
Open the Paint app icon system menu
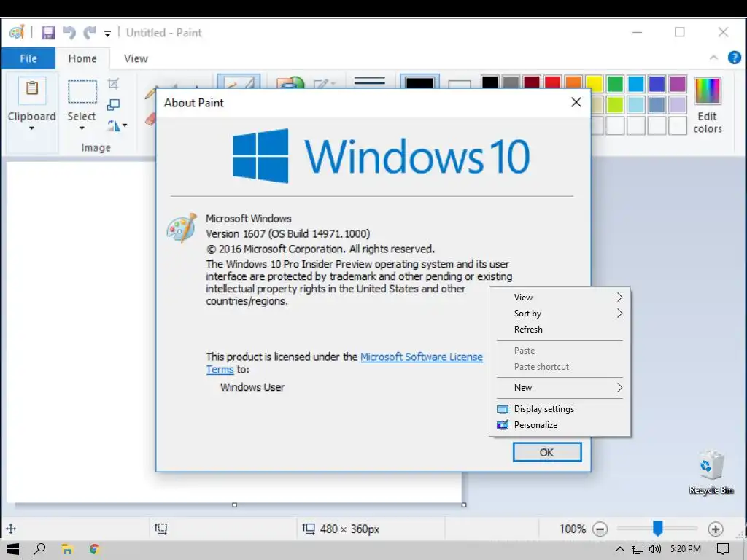pos(17,32)
